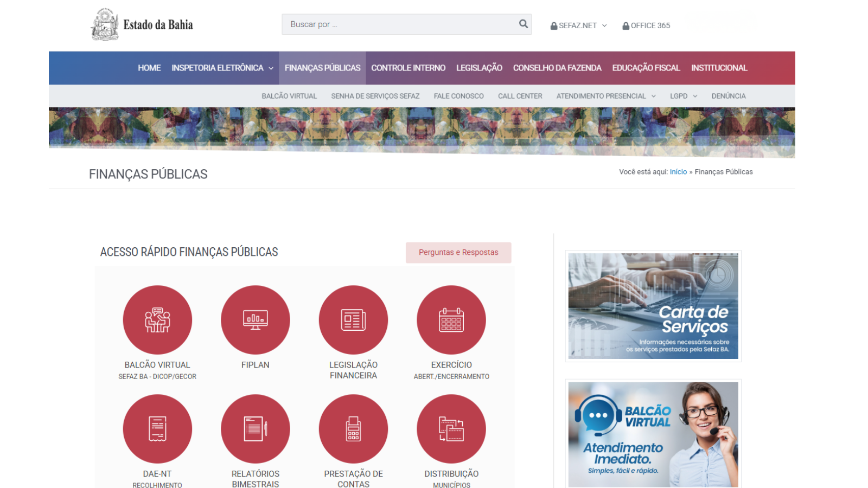This screenshot has height=488, width=868.
Task: Open the DAE-NT receipt icon
Action: click(x=157, y=429)
